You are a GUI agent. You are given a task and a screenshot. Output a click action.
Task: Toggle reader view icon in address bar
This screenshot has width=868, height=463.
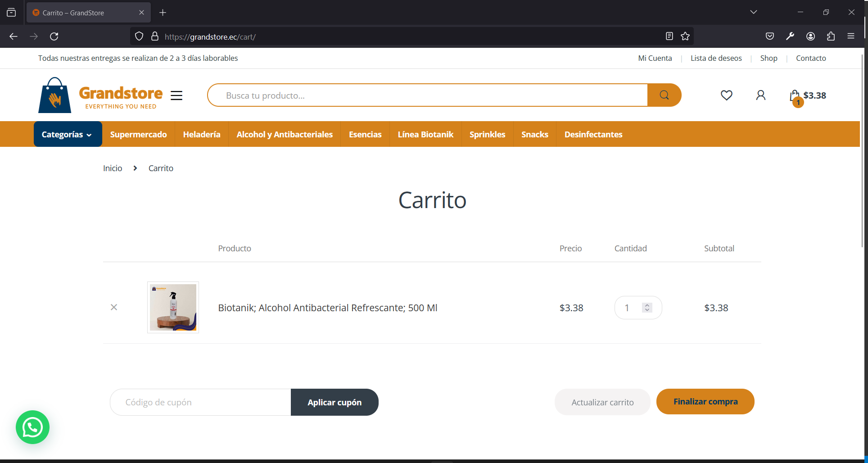[669, 36]
